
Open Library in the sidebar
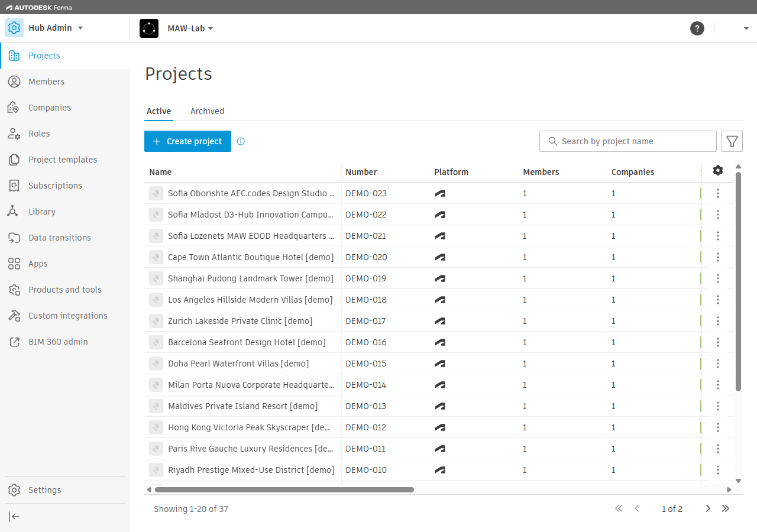(x=65, y=212)
